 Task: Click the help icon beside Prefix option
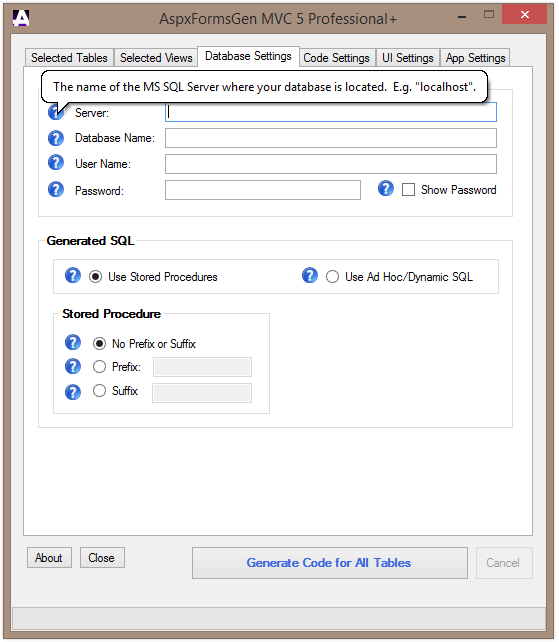coord(73,366)
